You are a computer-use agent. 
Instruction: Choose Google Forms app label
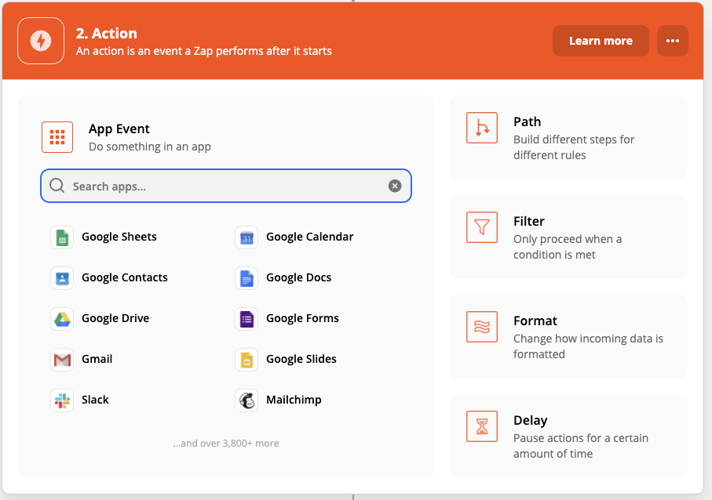pos(302,318)
